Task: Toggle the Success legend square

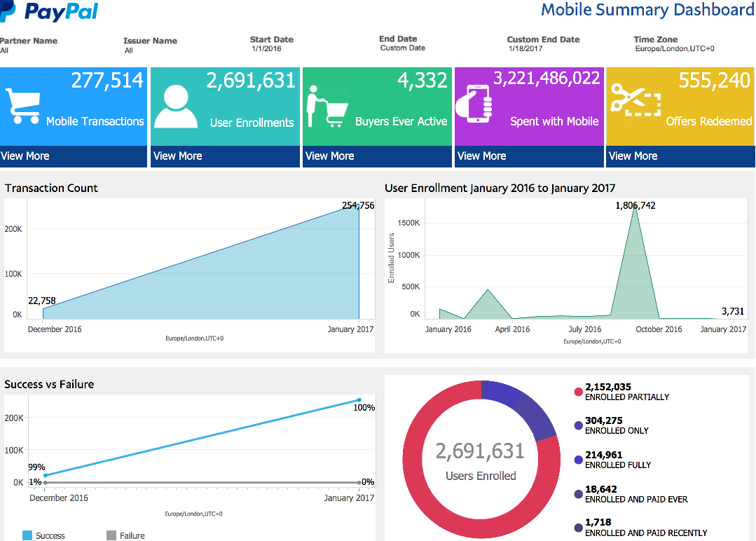Action: [27, 535]
